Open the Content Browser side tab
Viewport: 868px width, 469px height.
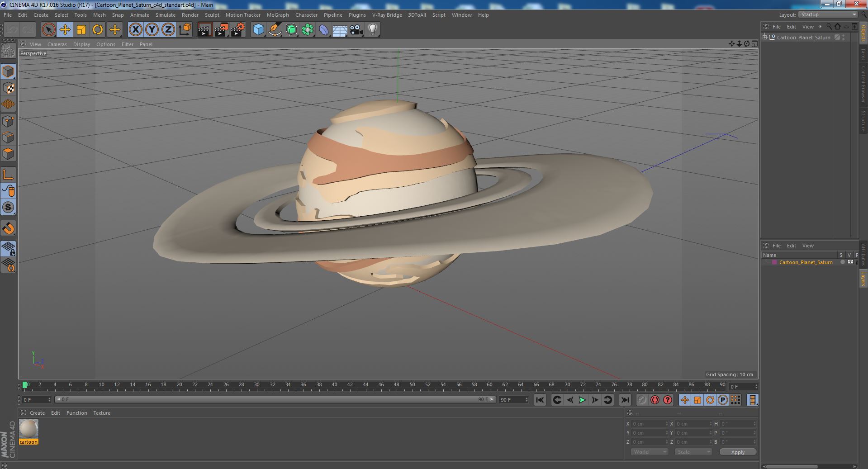pos(863,84)
